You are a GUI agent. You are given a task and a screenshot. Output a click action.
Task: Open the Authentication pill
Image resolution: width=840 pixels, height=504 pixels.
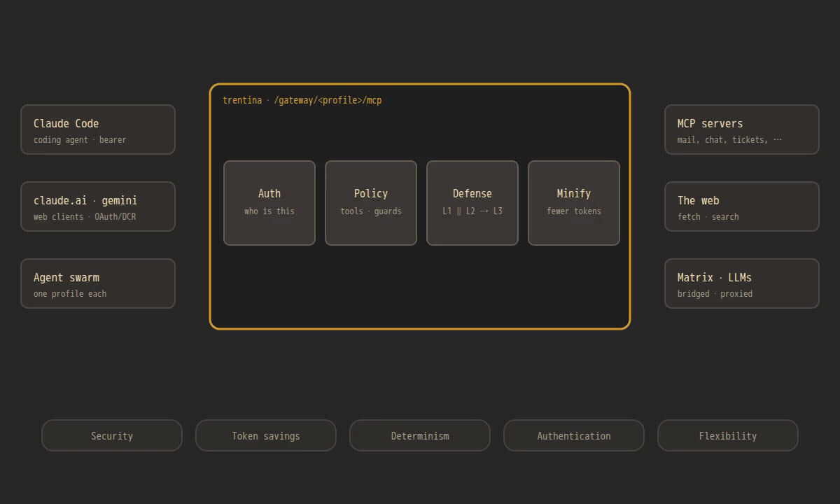click(574, 435)
